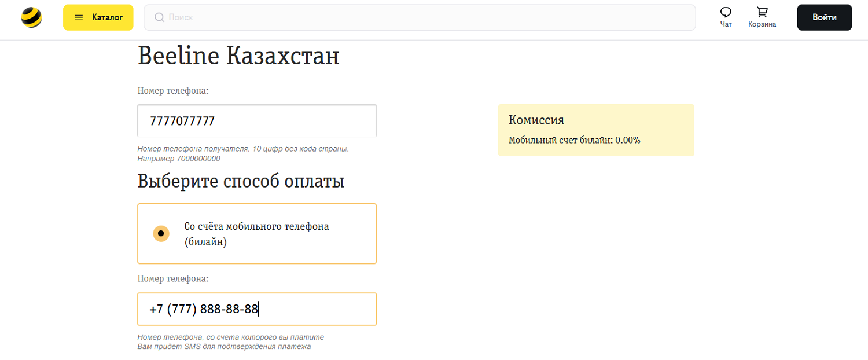
Task: Click payer phone field with +7 (777) 888-88-88
Action: [x=257, y=309]
